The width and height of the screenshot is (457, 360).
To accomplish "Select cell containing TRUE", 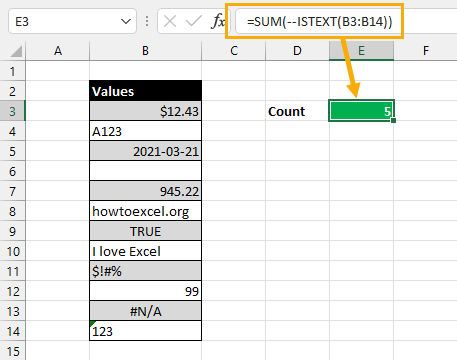I will tap(145, 231).
